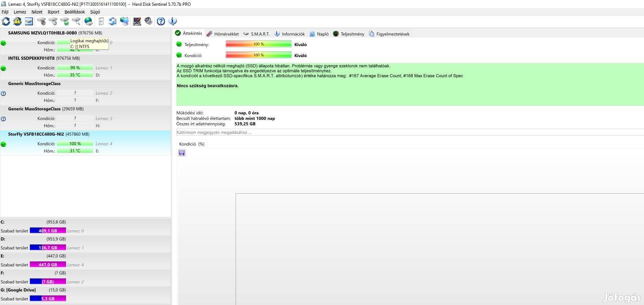Click the report document toolbar icon
The width and height of the screenshot is (644, 305).
101,21
